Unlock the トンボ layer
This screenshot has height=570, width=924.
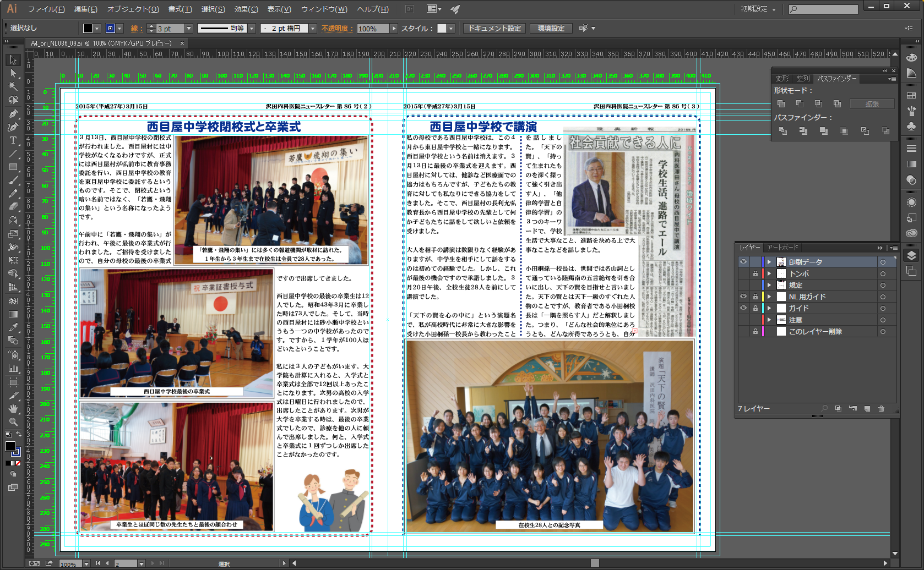755,273
